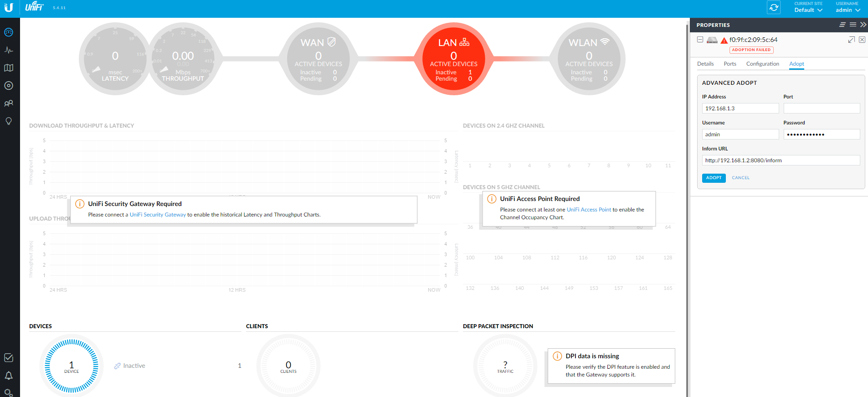Collapse device section with minus box

click(700, 40)
